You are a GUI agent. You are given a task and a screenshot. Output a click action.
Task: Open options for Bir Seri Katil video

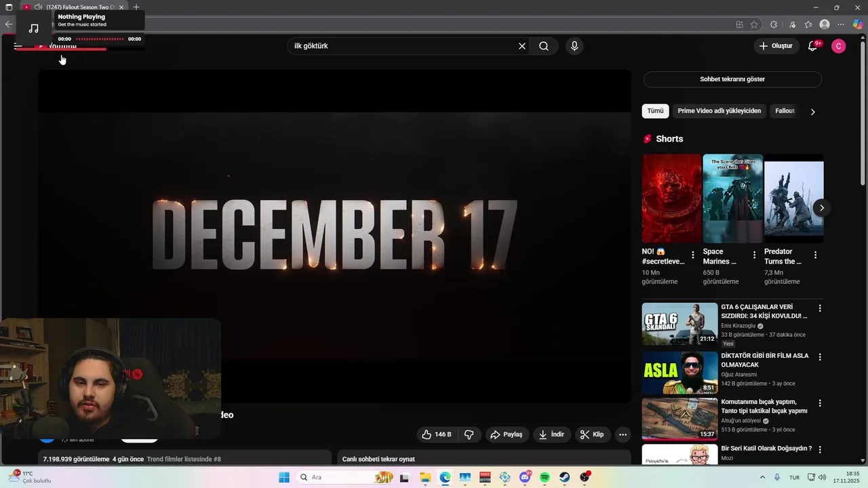[x=820, y=449]
